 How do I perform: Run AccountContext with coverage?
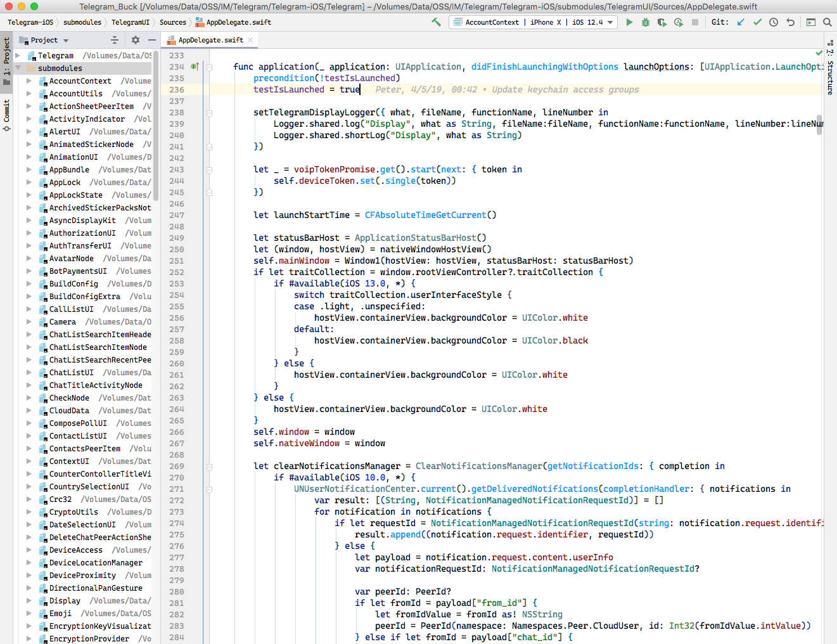[661, 22]
